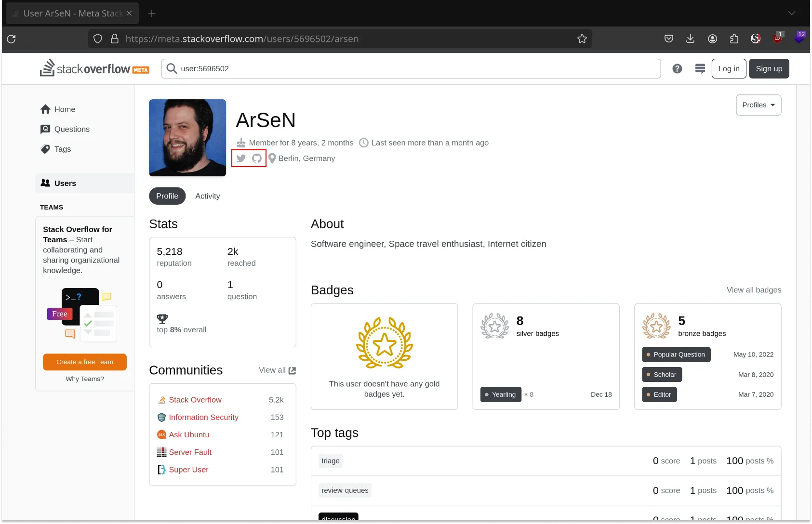The image size is (812, 524).
Task: Click the top 8% overall text
Action: [182, 330]
